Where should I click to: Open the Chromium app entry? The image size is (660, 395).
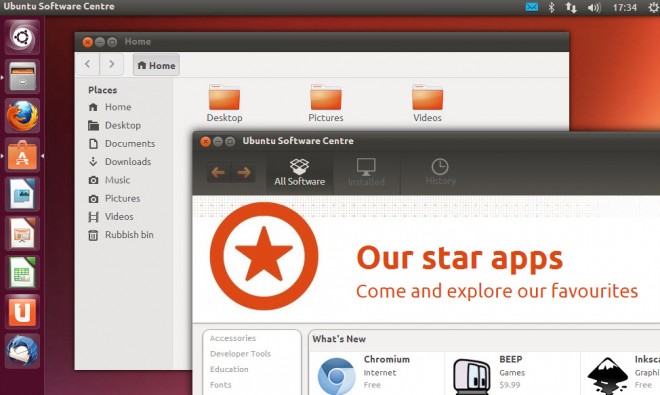pyautogui.click(x=376, y=374)
